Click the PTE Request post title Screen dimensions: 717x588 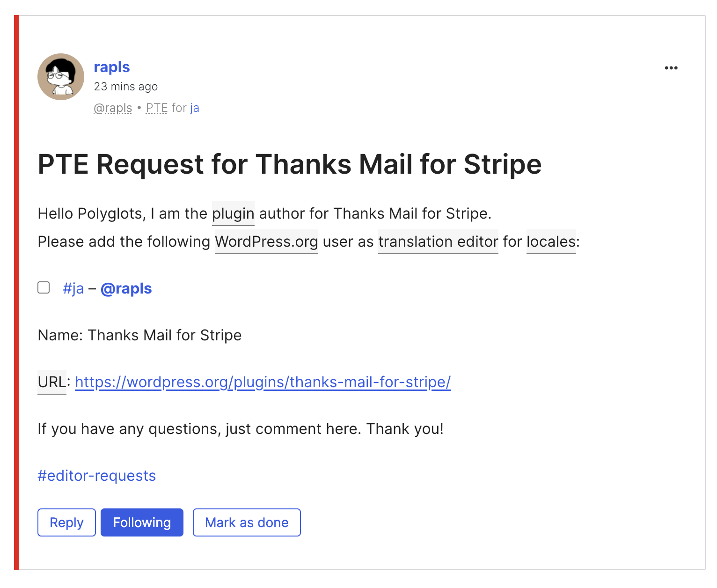(290, 164)
